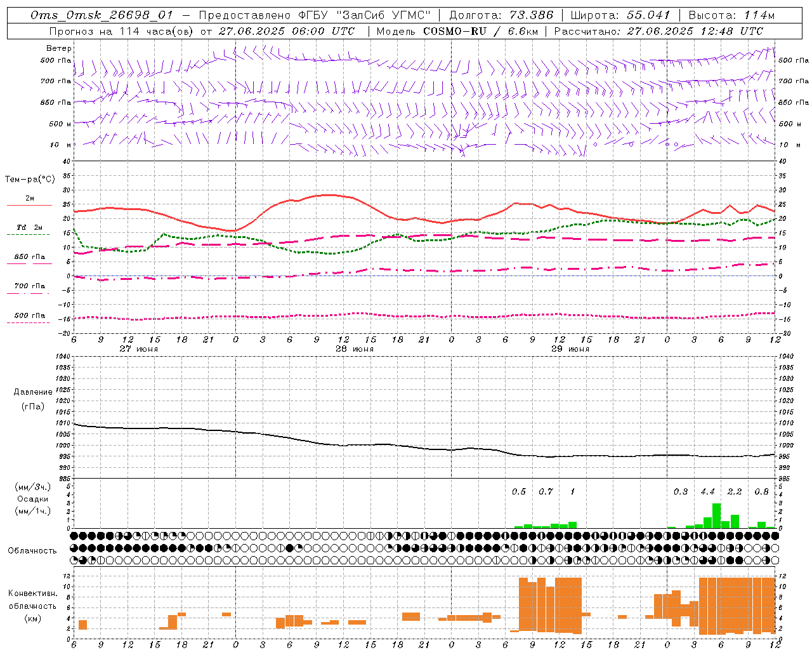Click the Ветер panel label
Image resolution: width=812 pixels, height=650 pixels.
59,48
